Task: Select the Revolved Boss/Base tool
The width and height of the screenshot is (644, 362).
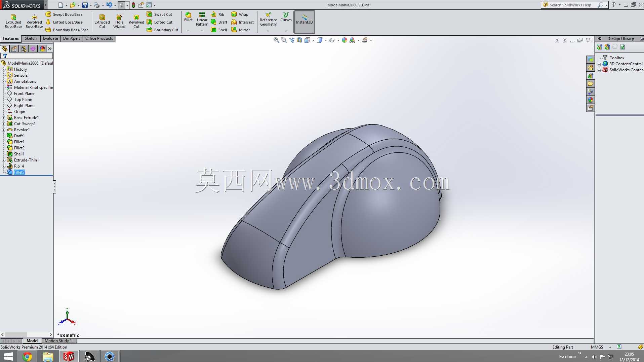Action: pos(34,22)
